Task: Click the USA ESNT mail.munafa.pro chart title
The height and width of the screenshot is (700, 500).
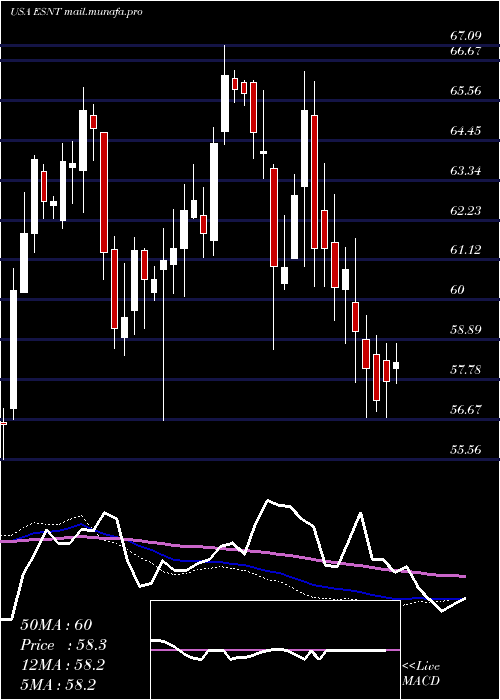Action: (76, 12)
